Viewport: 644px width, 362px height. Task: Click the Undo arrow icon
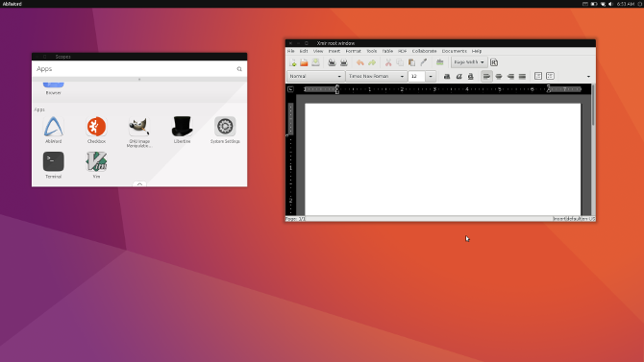pos(360,62)
